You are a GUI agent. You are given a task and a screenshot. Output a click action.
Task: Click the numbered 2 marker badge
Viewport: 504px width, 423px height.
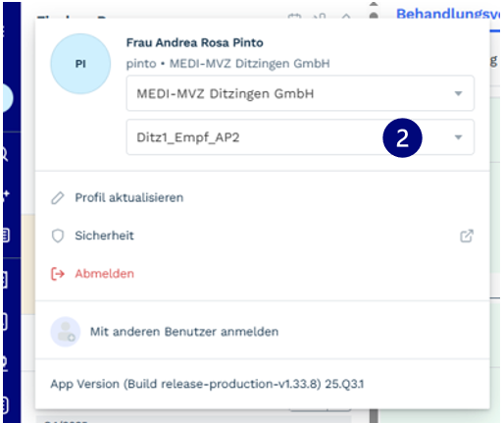(x=402, y=137)
